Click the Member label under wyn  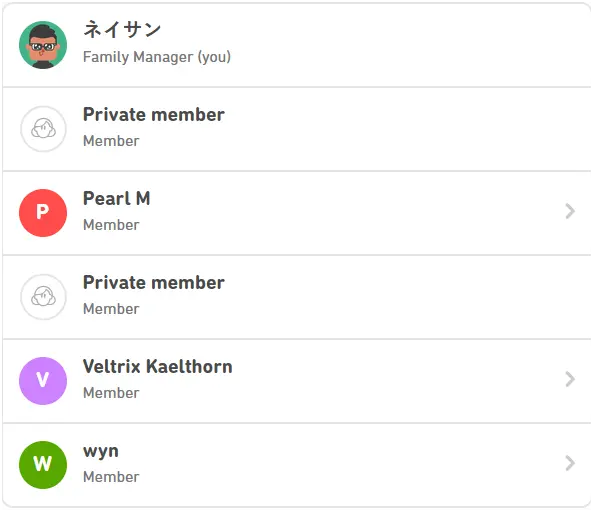[x=111, y=477]
